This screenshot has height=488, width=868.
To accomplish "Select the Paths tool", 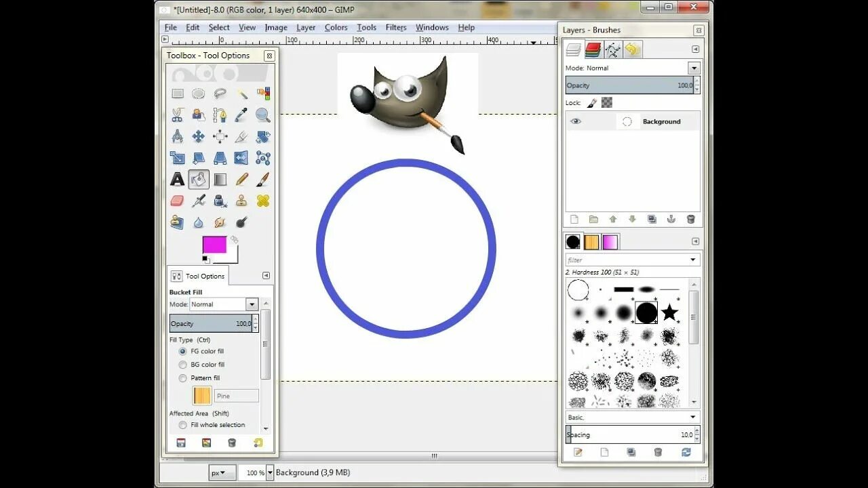I will (x=220, y=115).
